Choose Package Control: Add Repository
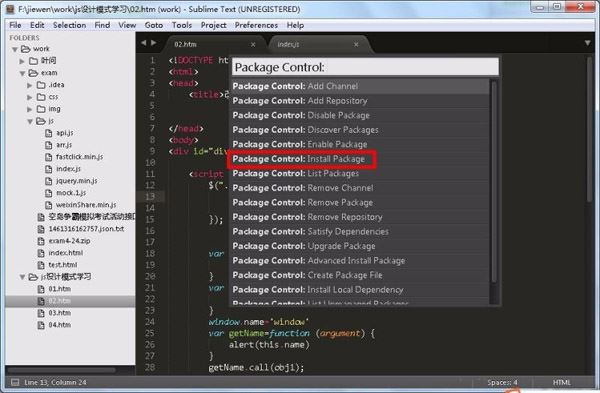This screenshot has height=393, width=600. point(360,101)
